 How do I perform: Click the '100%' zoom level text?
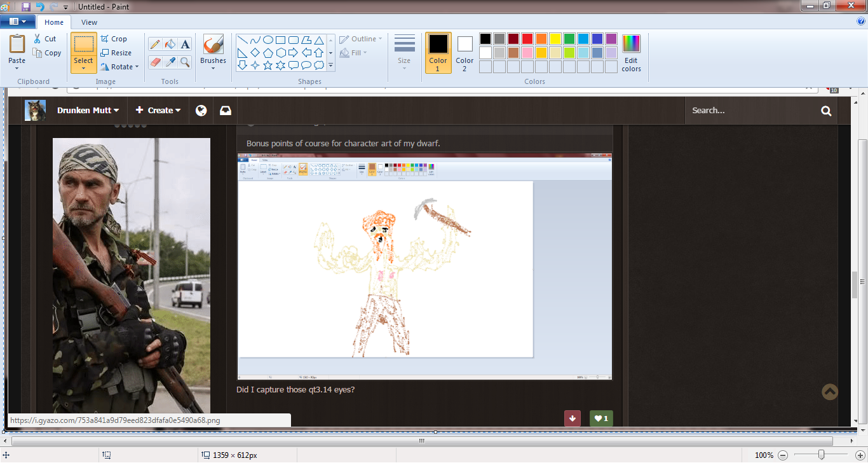pos(764,455)
